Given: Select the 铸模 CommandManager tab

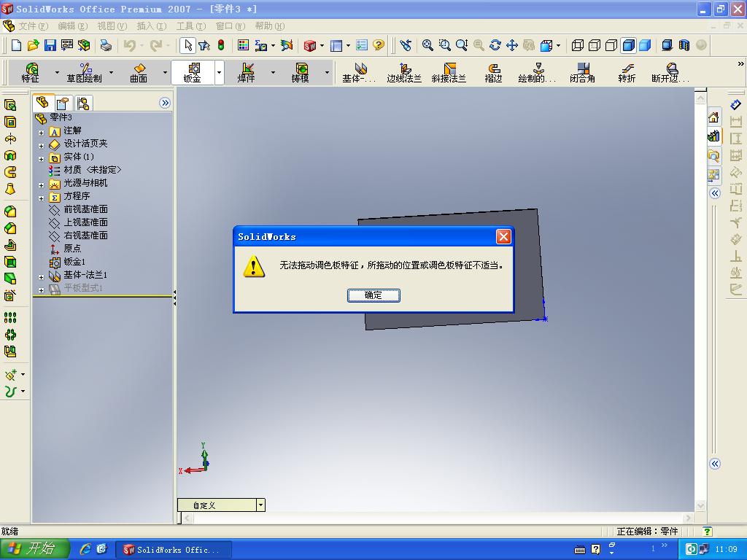Looking at the screenshot, I should point(301,72).
